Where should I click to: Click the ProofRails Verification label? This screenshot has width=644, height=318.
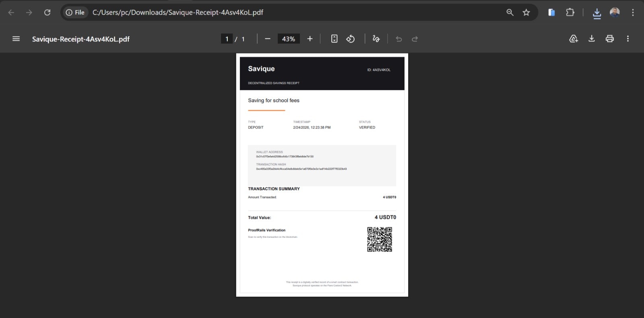tap(267, 230)
